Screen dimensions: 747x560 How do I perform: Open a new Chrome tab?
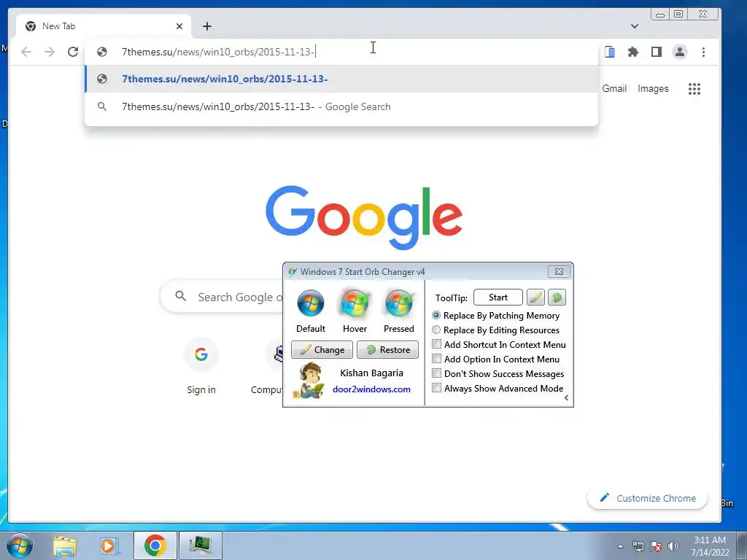point(206,26)
